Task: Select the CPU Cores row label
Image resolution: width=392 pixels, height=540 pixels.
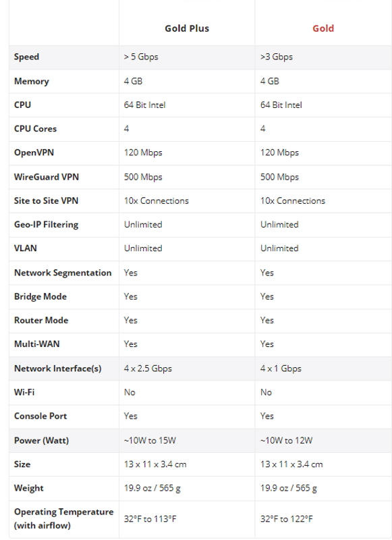Action: point(35,129)
